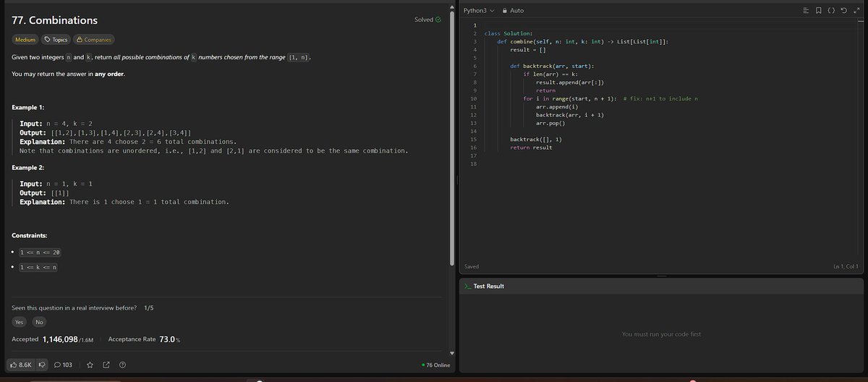This screenshot has height=382, width=868.
Task: Click the divider handle between editor and results
Action: (661, 276)
